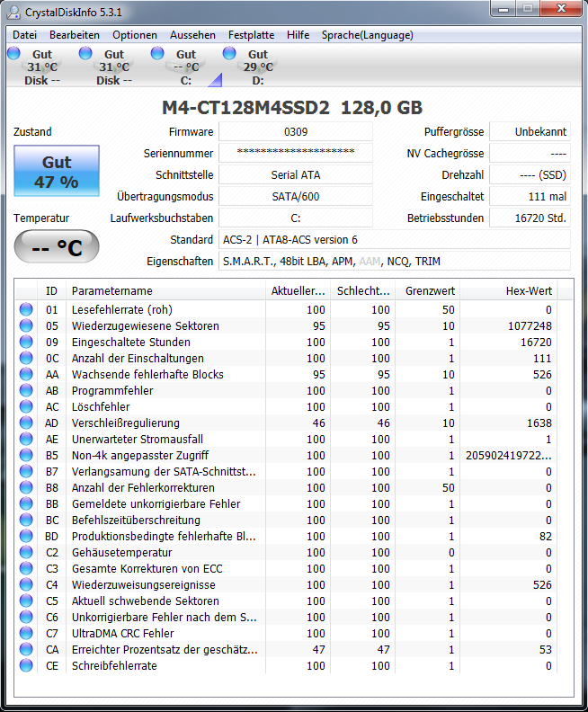This screenshot has width=588, height=712.
Task: Click status icon for Gemeldete unkorrigierbare Fehler
Action: coord(26,503)
